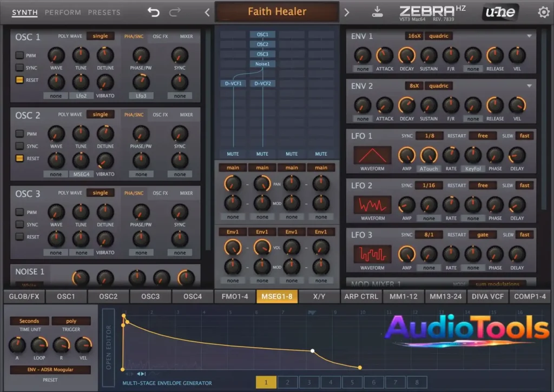Expand ENV 1 panel arrow
This screenshot has height=392, width=554.
(529, 36)
